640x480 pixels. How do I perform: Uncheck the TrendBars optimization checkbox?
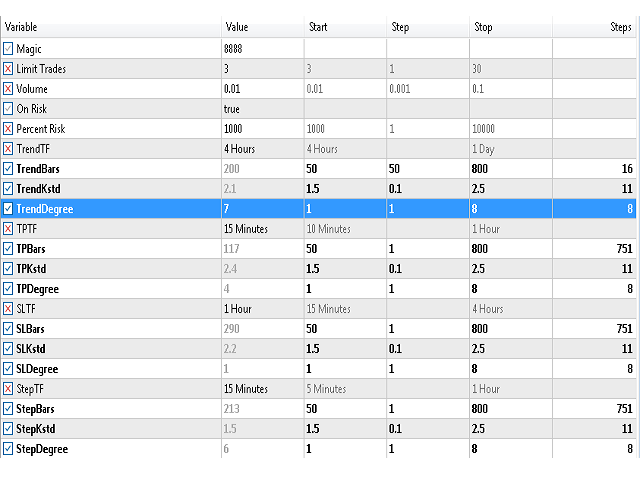coord(8,169)
